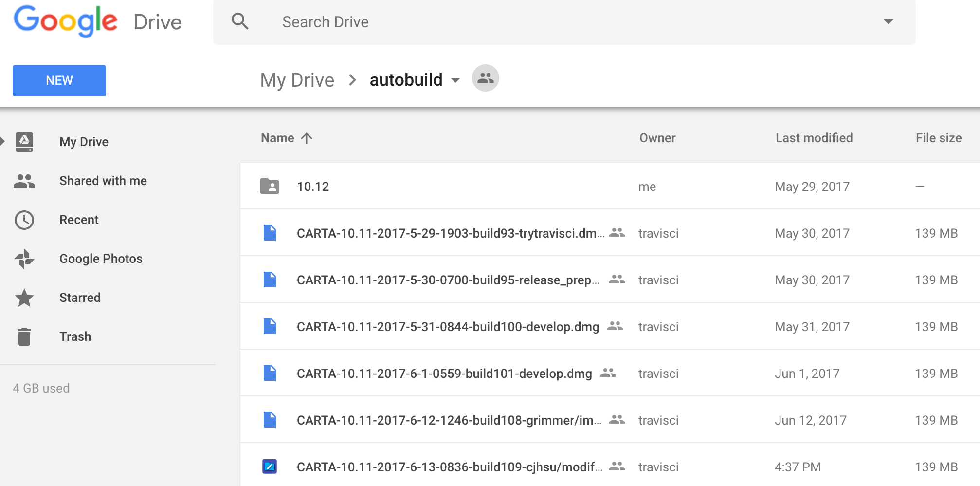Click the search magnifier icon
This screenshot has height=486, width=980.
coord(240,21)
